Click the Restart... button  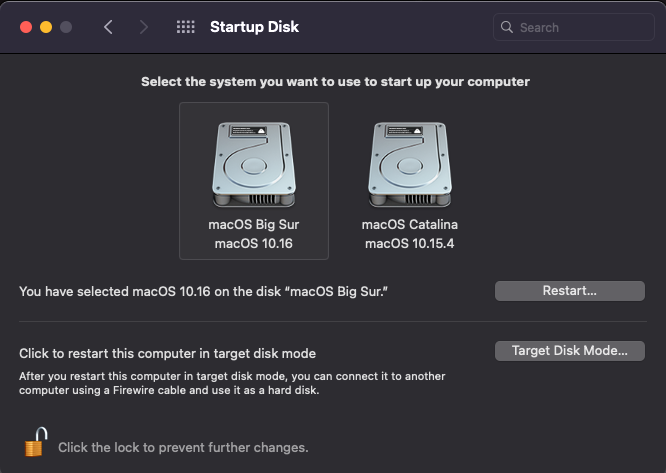click(x=569, y=291)
